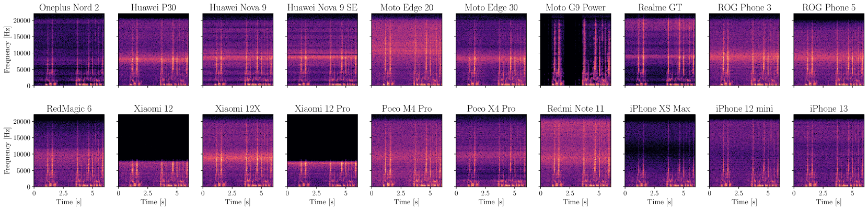Click the Xiaomi 12 spectrogram

tap(154, 151)
